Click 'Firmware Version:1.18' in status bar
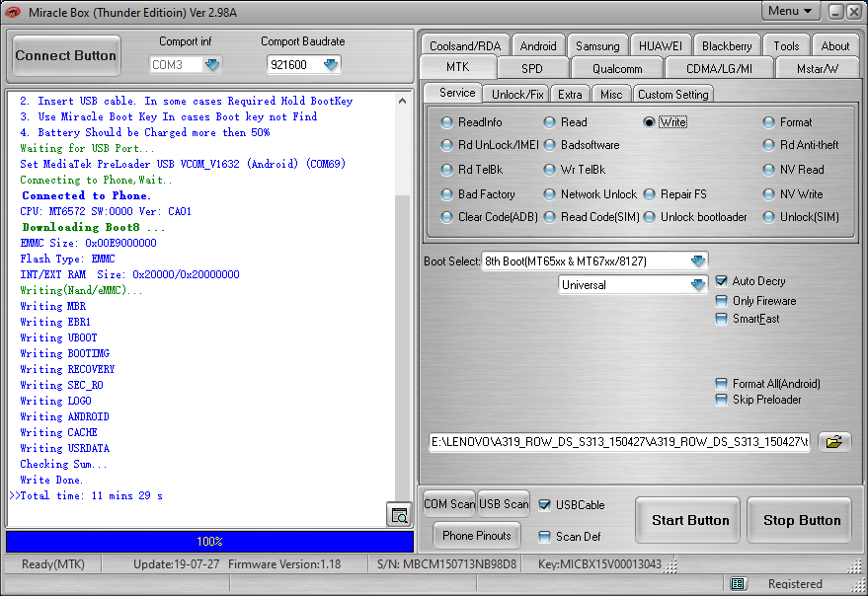This screenshot has width=868, height=596. point(284,563)
